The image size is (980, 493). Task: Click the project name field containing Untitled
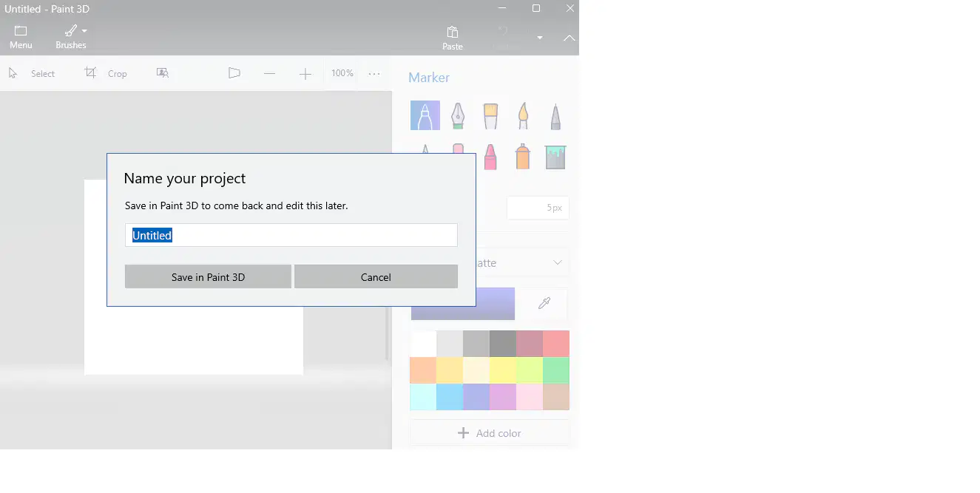[291, 235]
